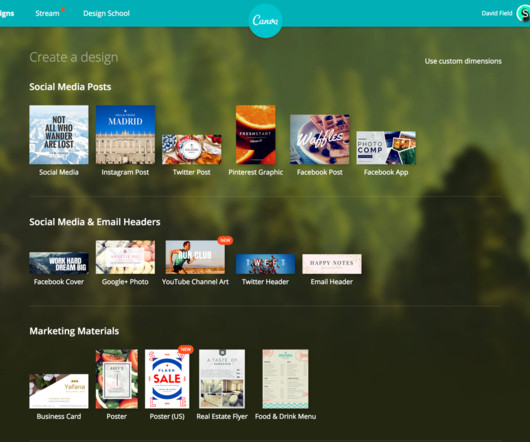This screenshot has height=442, width=530.
Task: Select the Twitter Header Tweet template
Action: point(265,264)
